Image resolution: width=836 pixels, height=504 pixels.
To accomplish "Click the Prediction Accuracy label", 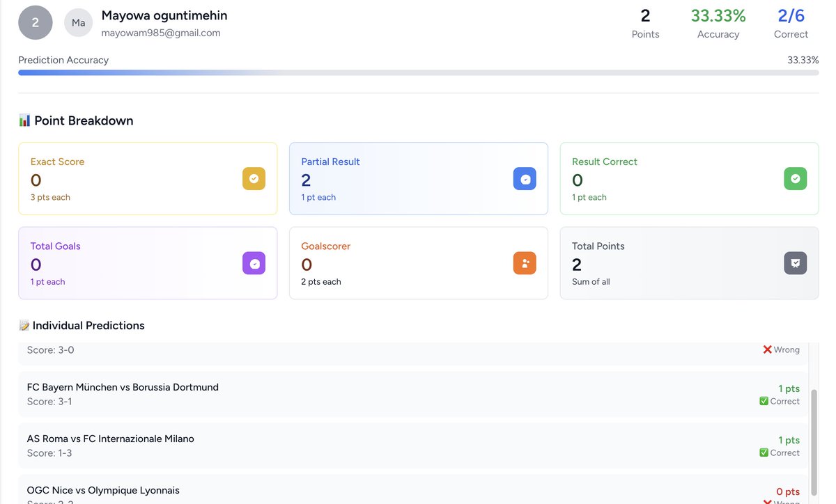I will (63, 60).
